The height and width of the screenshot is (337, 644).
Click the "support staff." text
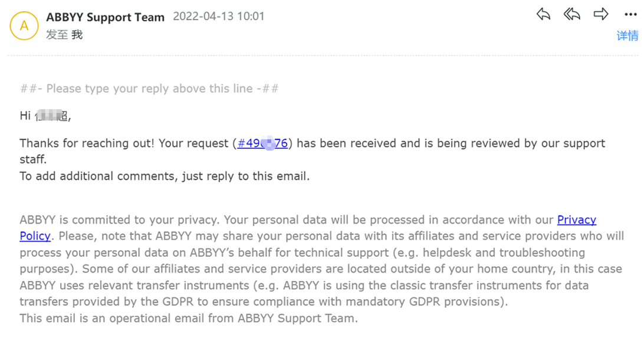click(x=33, y=159)
